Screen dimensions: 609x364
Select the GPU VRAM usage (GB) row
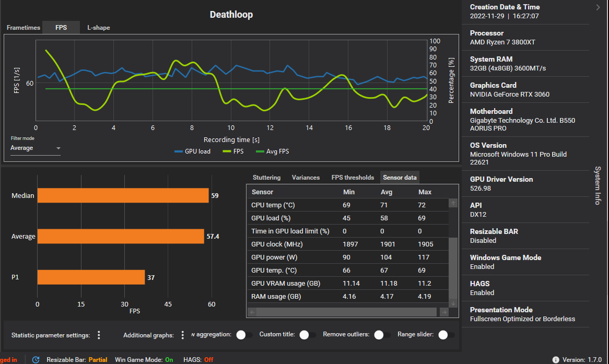coord(348,283)
